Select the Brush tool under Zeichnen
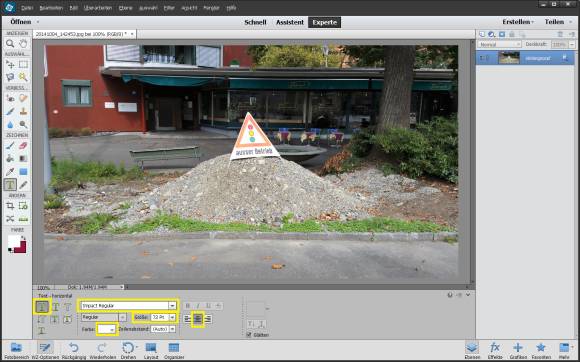The width and height of the screenshot is (580, 362). pyautogui.click(x=10, y=146)
